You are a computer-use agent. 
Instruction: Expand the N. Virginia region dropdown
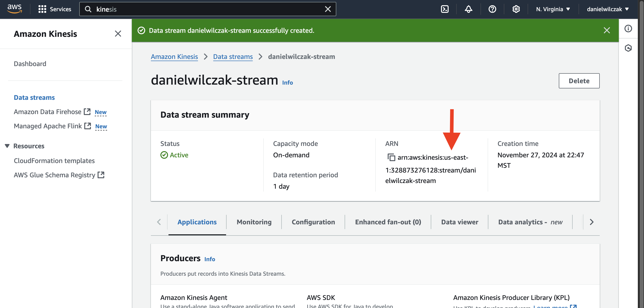tap(553, 9)
